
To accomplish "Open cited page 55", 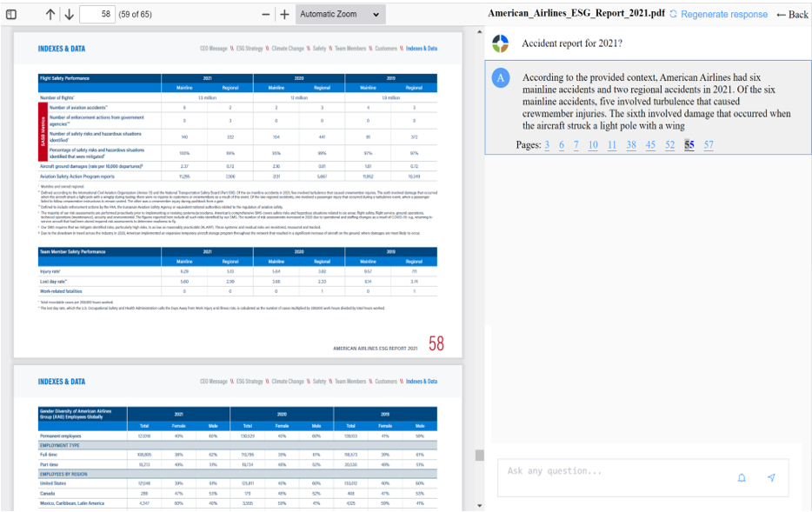I will [689, 145].
